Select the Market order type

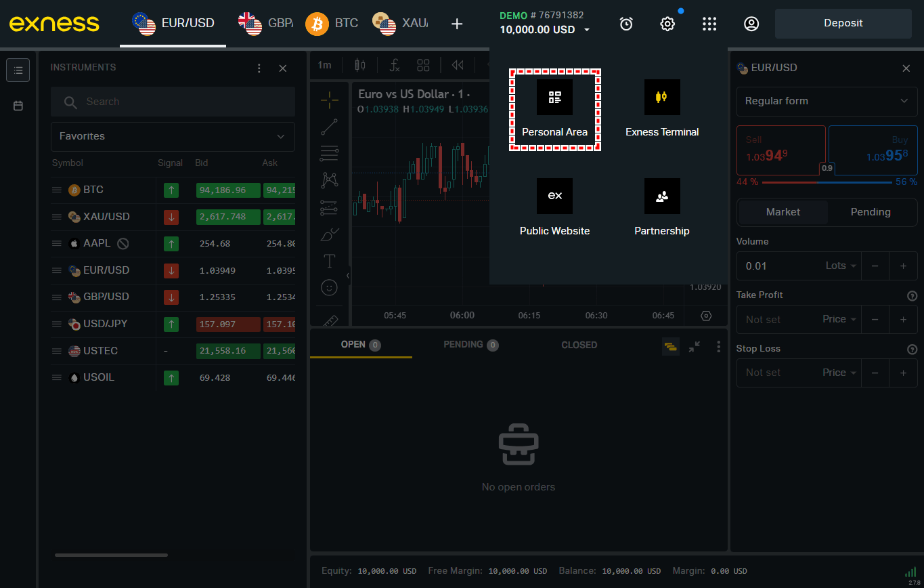coord(783,212)
